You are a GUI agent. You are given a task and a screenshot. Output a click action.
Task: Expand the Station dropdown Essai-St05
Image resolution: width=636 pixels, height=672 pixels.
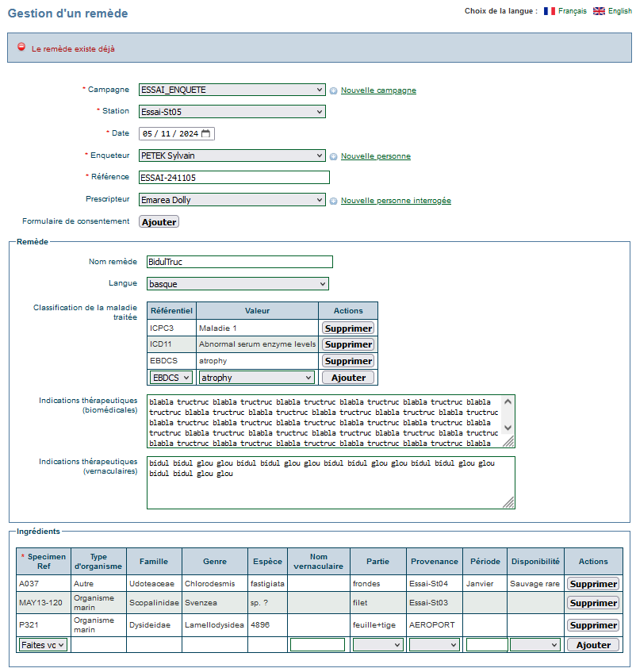232,112
